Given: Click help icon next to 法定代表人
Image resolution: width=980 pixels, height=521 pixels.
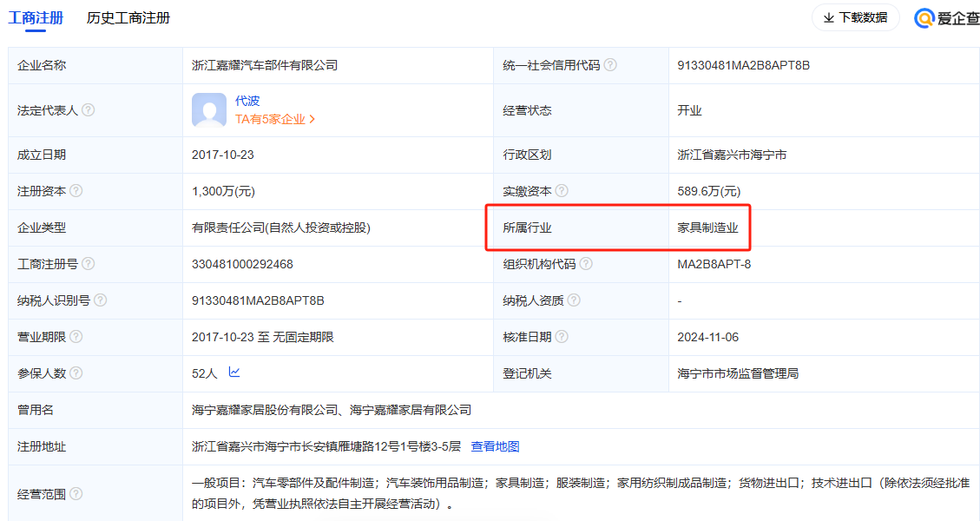Looking at the screenshot, I should 88,110.
